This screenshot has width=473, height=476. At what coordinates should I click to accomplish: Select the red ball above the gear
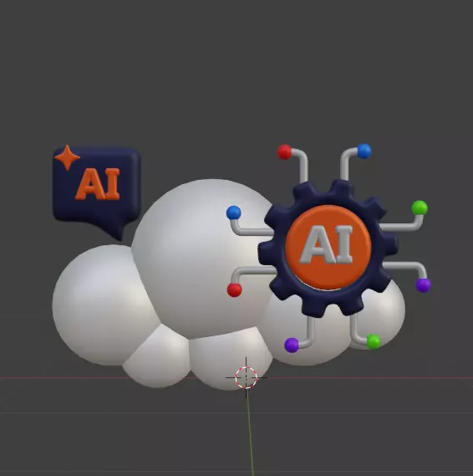click(x=284, y=151)
